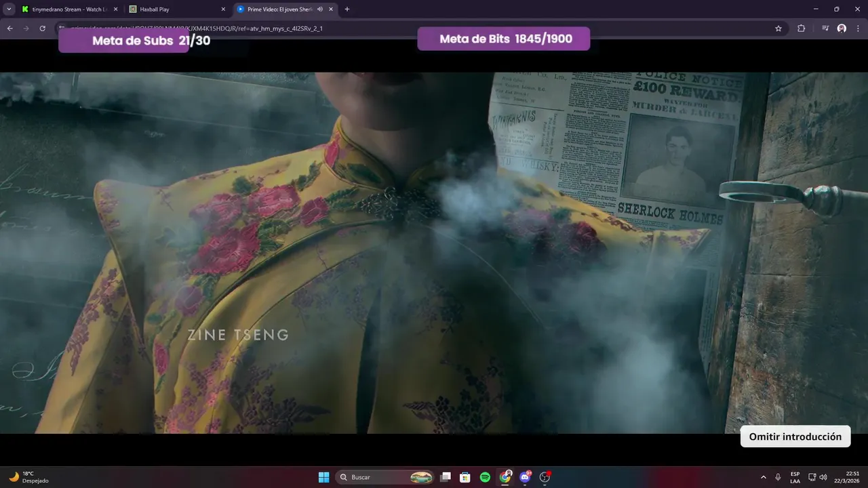This screenshot has width=868, height=488.
Task: Open the media control icon in toolbar
Action: (825, 28)
